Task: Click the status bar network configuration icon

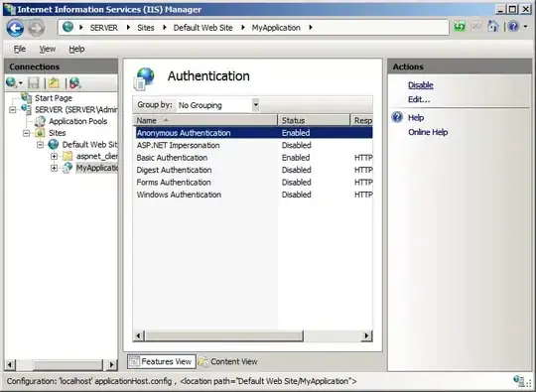Action: (519, 381)
